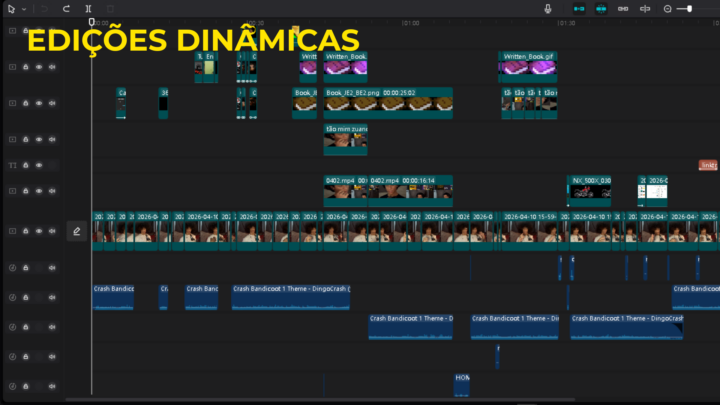Viewport: 720px width, 405px height.
Task: Mute the main video track audio
Action: click(x=52, y=231)
